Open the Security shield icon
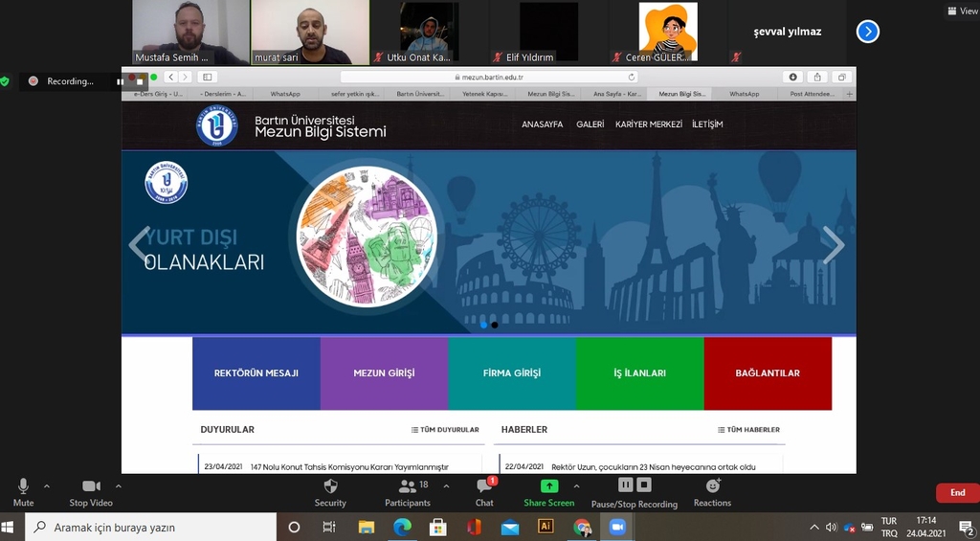 [330, 487]
